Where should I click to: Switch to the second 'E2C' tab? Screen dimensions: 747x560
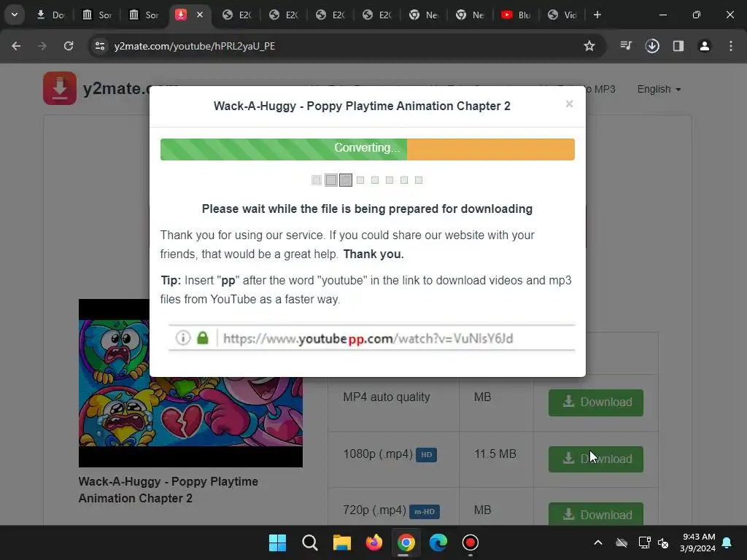(x=284, y=15)
